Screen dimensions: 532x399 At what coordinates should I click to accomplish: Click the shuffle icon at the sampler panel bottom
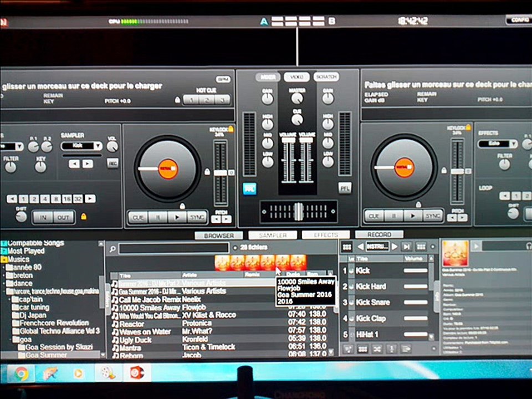pos(377,349)
